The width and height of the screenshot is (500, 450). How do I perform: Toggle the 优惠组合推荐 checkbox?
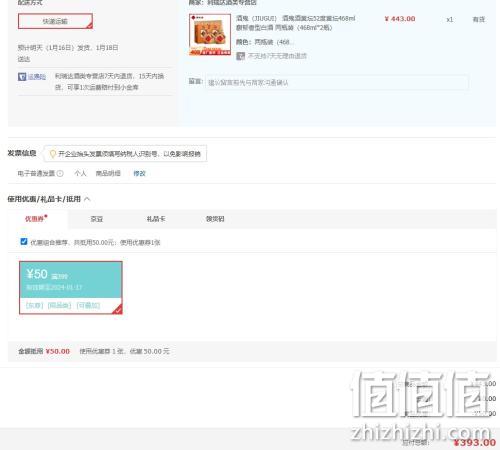(24, 241)
